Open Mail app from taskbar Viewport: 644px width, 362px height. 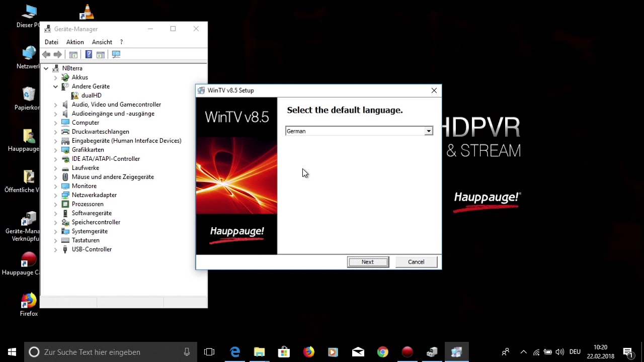(358, 352)
